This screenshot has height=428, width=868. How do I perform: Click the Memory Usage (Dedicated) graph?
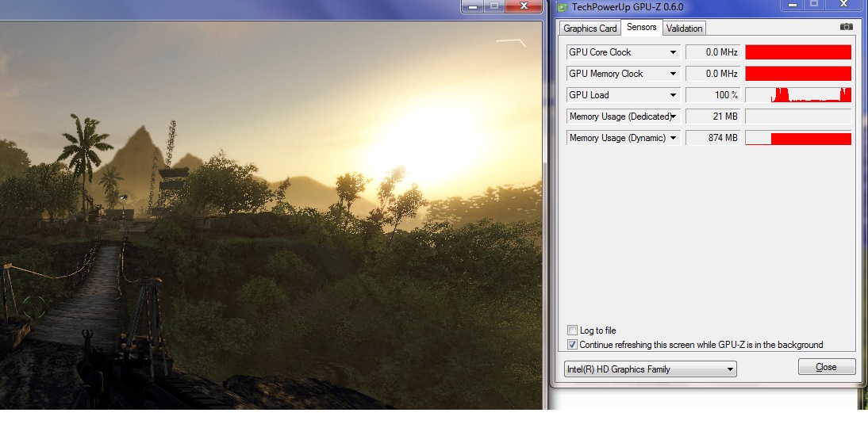point(798,117)
